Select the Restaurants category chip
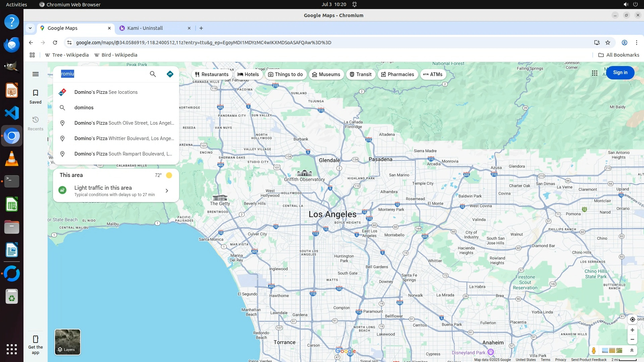 pyautogui.click(x=212, y=74)
